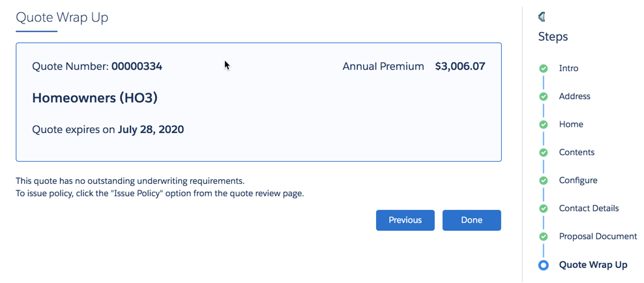The height and width of the screenshot is (283, 644).
Task: Click the Contents step green checkmark
Action: tap(544, 153)
